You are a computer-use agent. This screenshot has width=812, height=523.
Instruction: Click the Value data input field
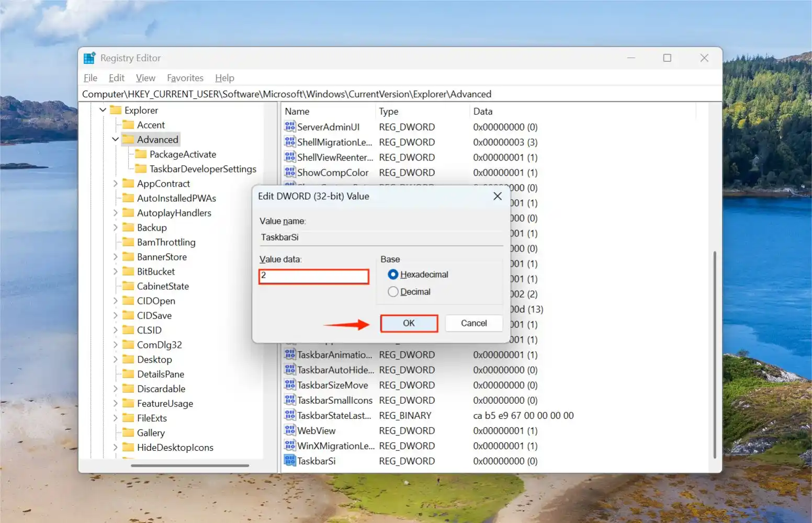(x=314, y=276)
